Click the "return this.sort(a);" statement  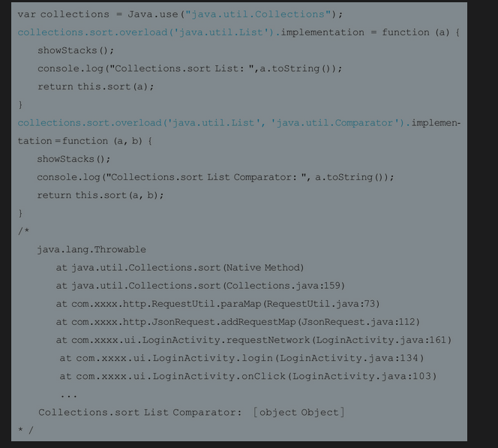click(x=95, y=86)
